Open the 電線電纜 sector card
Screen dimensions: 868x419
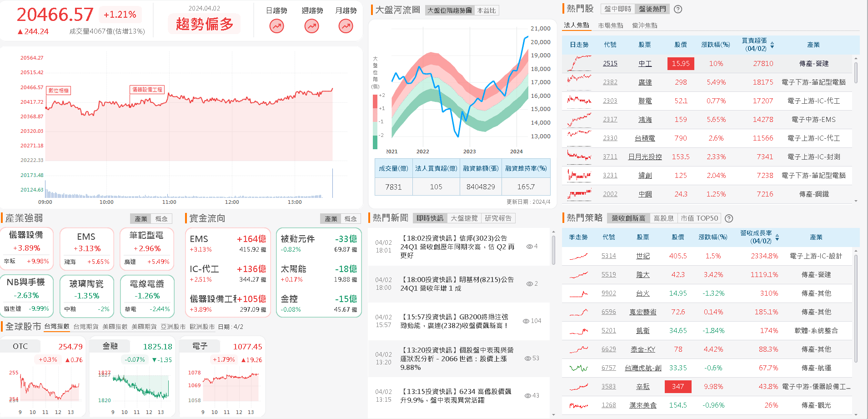[x=147, y=296]
